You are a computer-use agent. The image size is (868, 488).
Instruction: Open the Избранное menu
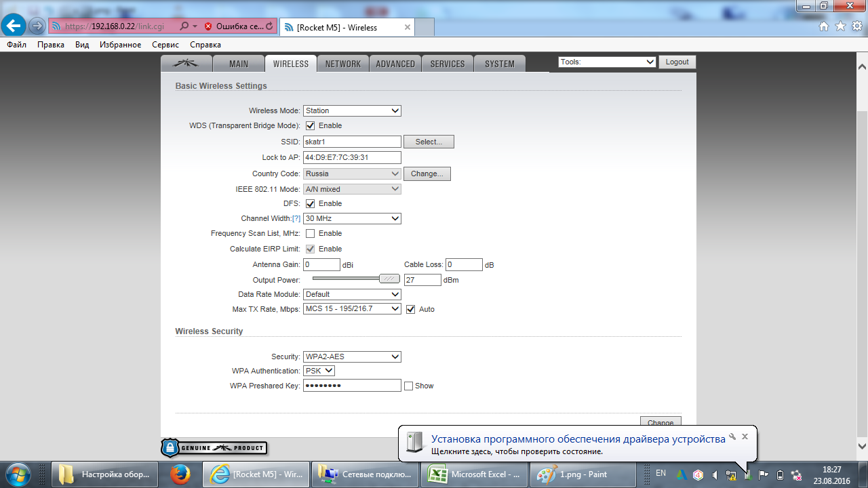point(120,45)
